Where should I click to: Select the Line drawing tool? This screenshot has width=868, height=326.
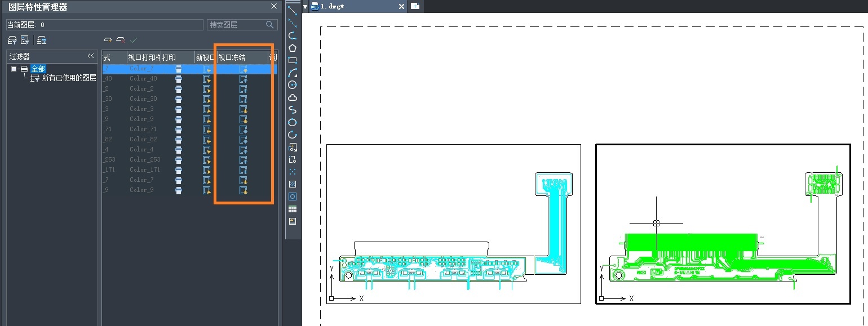pyautogui.click(x=293, y=10)
